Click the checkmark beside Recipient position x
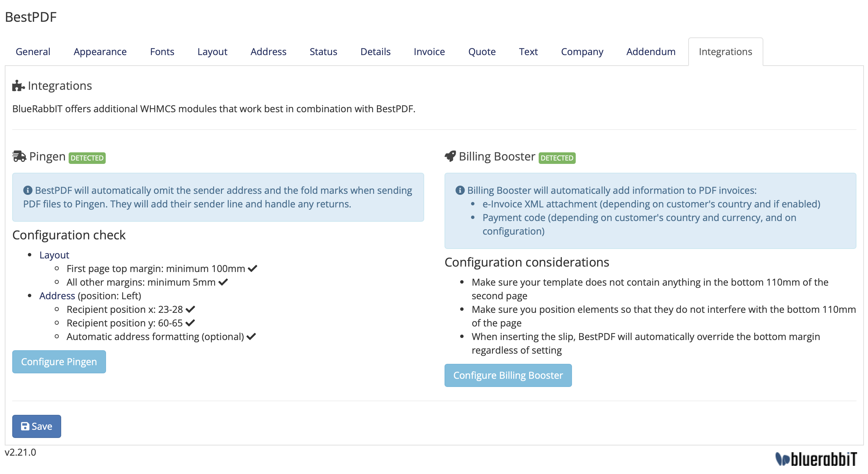This screenshot has height=474, width=868. [x=190, y=309]
